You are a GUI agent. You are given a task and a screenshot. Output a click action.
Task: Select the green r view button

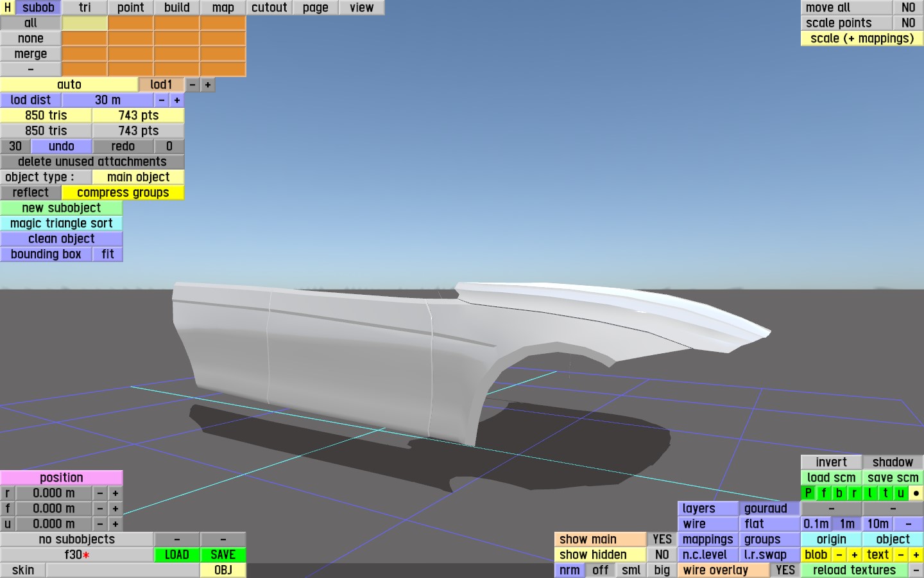click(x=854, y=493)
